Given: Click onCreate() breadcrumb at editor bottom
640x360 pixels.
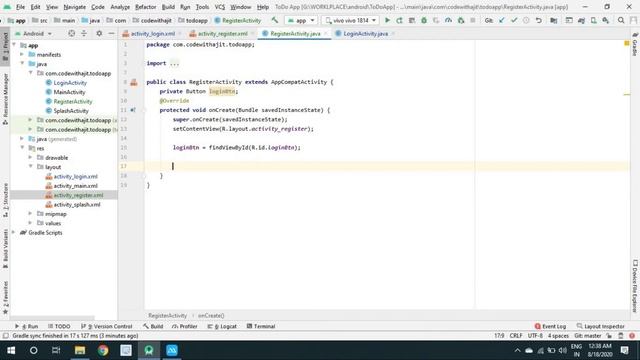Looking at the screenshot, I should click(x=211, y=316).
